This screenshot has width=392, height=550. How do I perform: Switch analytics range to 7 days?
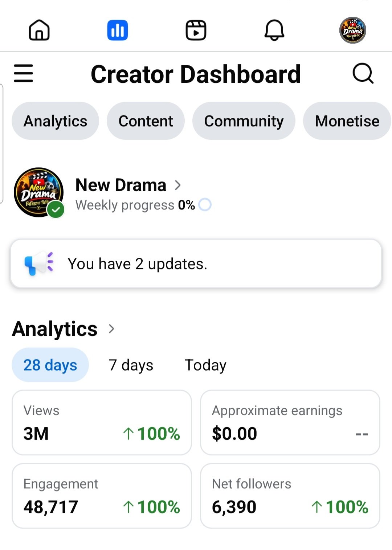(131, 365)
